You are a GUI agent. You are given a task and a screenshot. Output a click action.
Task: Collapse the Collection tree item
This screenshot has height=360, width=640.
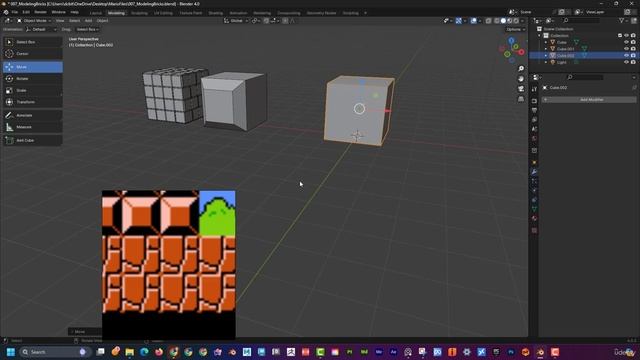pos(540,36)
